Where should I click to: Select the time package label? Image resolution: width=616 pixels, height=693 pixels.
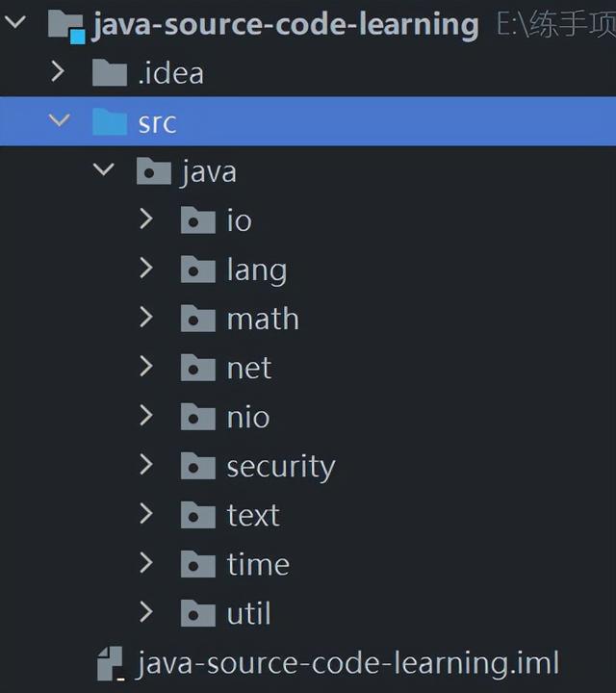tap(258, 564)
